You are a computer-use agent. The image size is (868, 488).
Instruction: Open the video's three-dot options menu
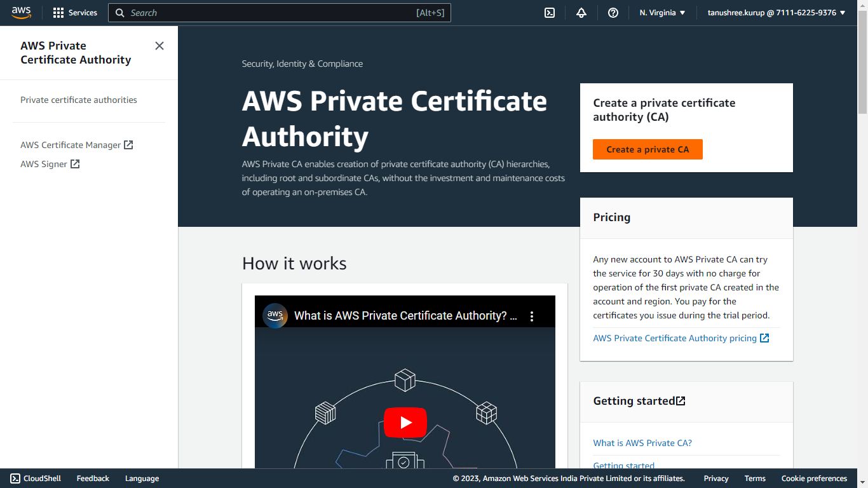pos(532,316)
